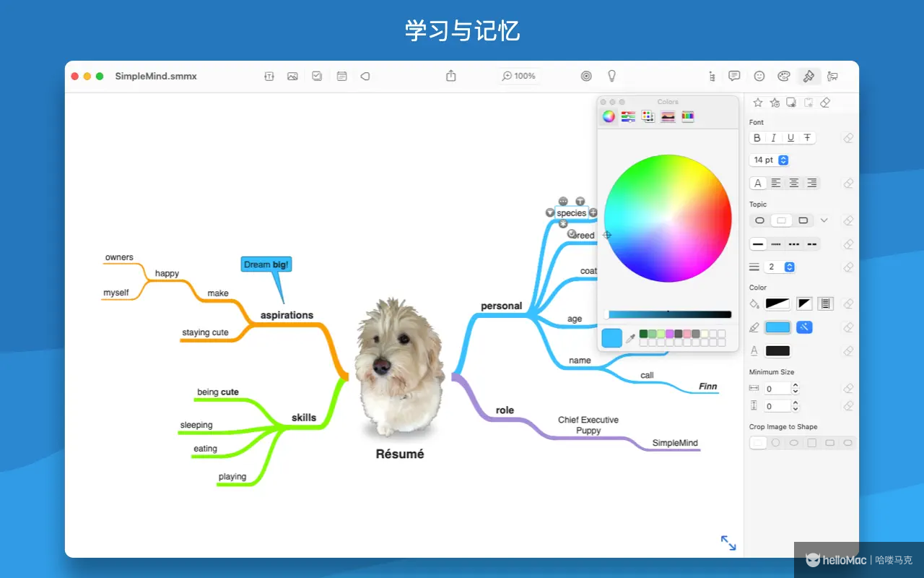Toggle Italic font style

pyautogui.click(x=774, y=138)
